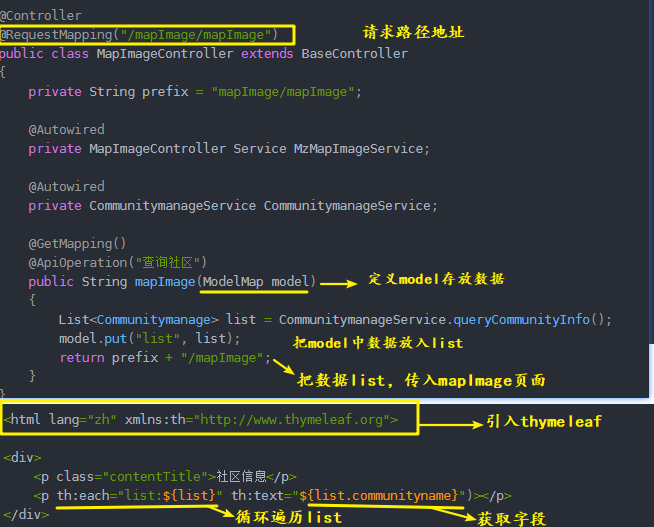Click the second @Autowired annotation
This screenshot has width=654, height=527.
[x=66, y=187]
